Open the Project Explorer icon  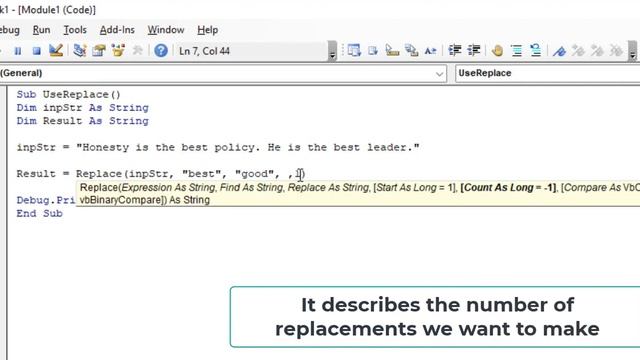coord(80,51)
